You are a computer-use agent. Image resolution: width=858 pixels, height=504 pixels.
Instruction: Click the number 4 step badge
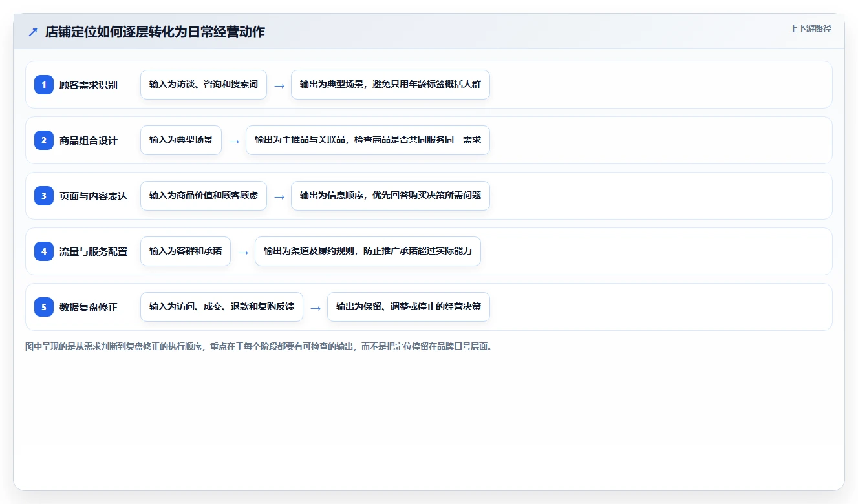point(44,251)
